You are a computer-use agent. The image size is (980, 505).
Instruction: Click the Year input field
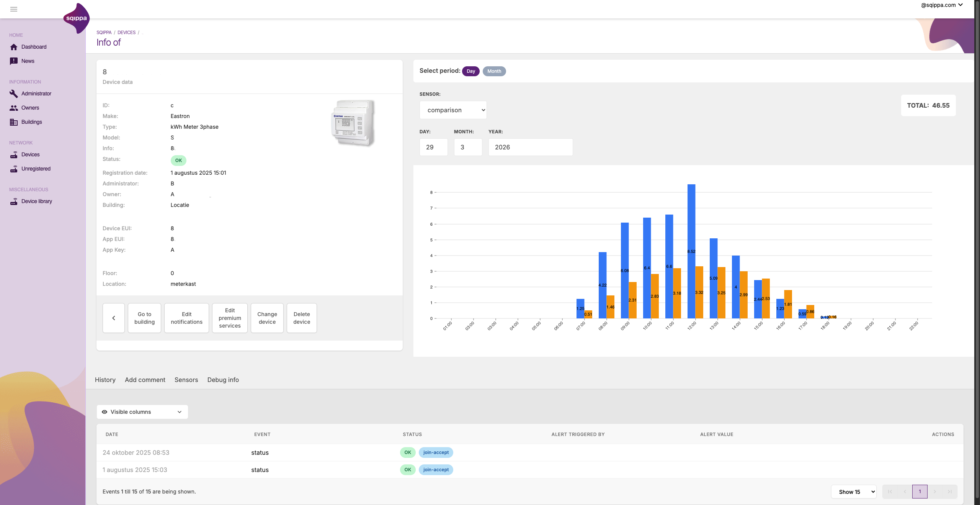[x=530, y=147]
